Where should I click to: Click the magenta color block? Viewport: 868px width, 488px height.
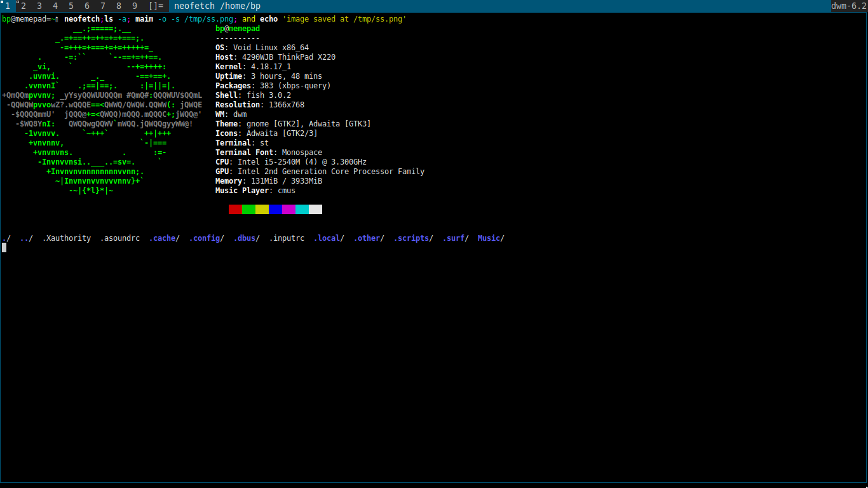click(x=288, y=209)
